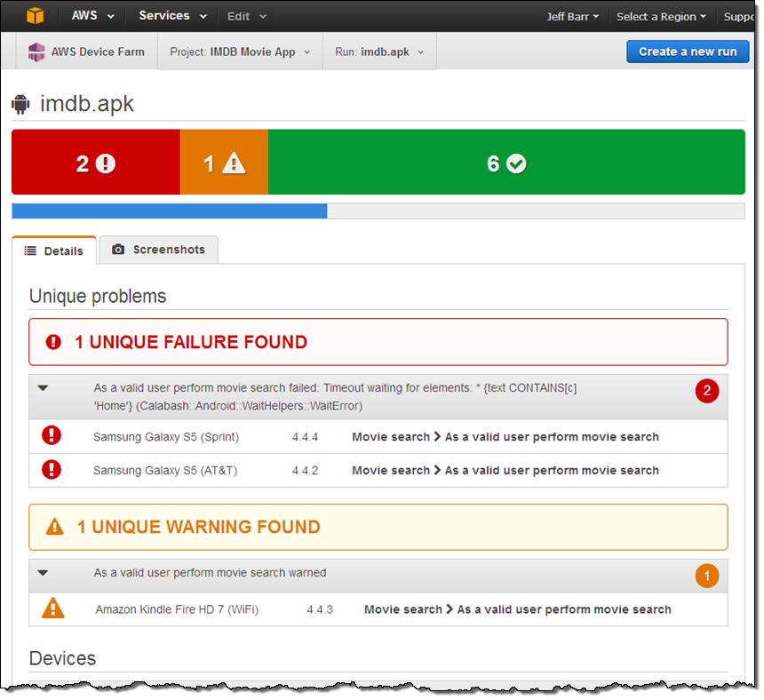Screen dimensions: 764x700
Task: Click the Create a new run button
Action: (687, 52)
